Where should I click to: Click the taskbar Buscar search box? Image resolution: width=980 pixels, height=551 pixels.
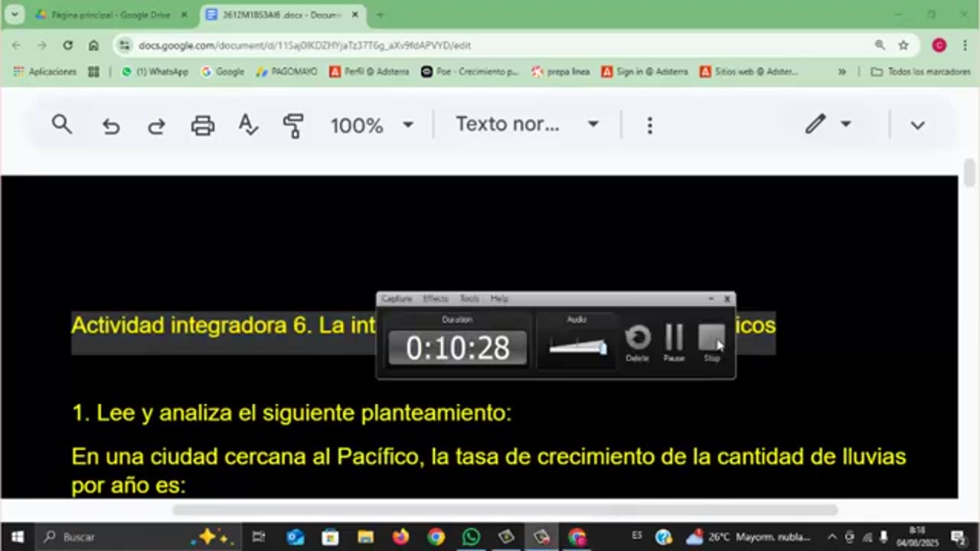138,537
